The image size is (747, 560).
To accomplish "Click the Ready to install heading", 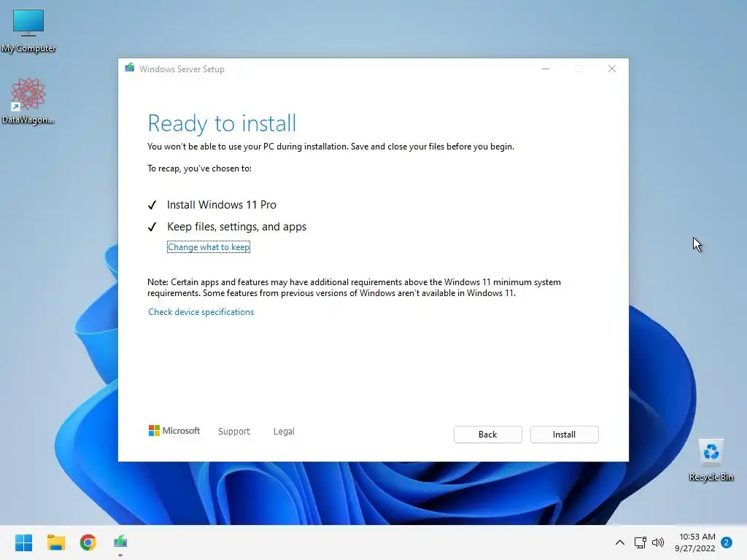I will pos(222,123).
